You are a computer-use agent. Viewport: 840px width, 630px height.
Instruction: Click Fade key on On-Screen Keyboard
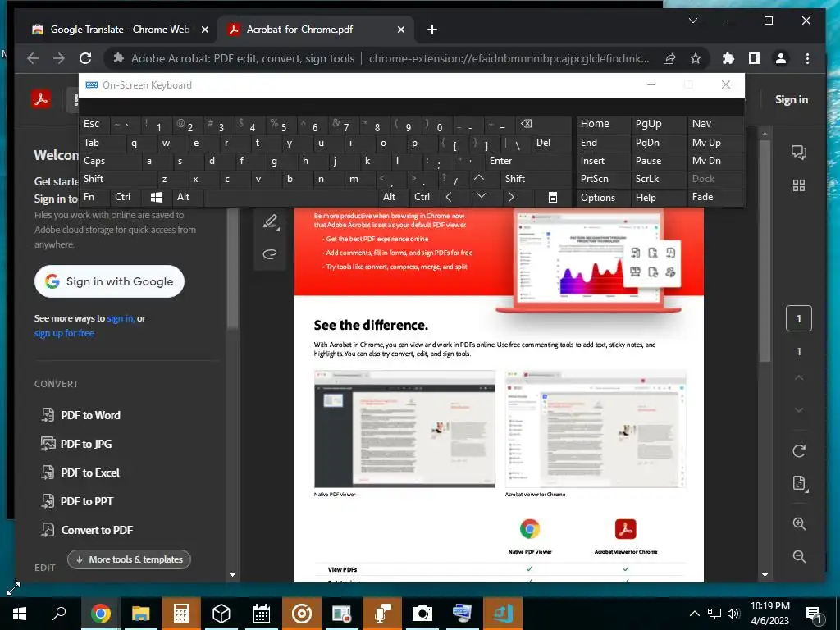715,197
